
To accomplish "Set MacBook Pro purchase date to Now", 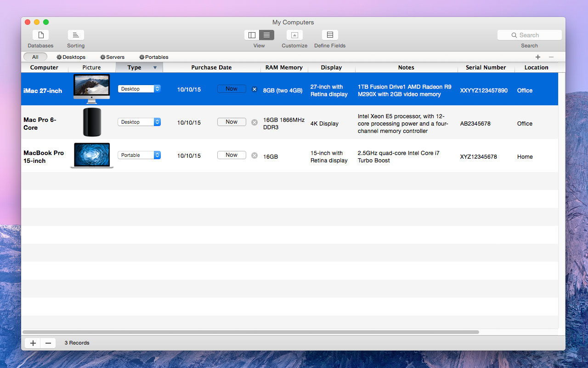I will coord(232,155).
